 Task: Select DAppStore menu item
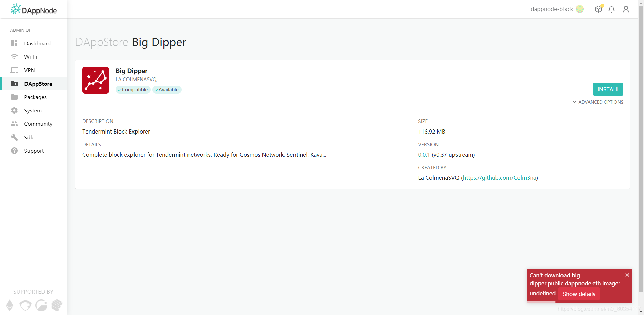34,84
